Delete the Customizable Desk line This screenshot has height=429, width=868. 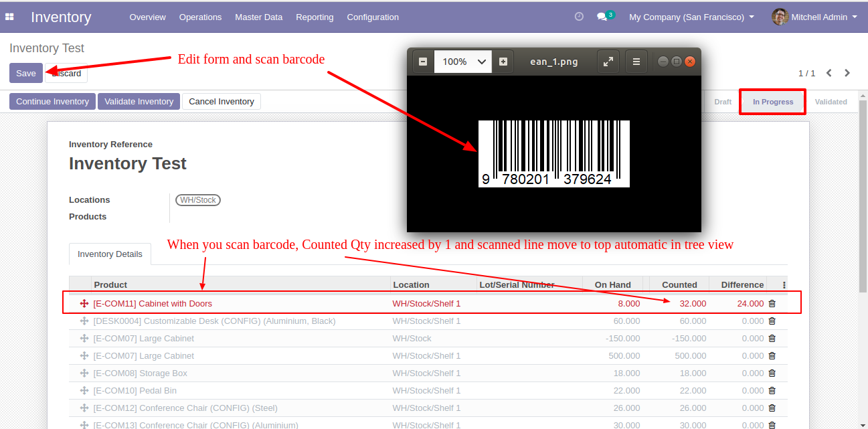pyautogui.click(x=772, y=321)
